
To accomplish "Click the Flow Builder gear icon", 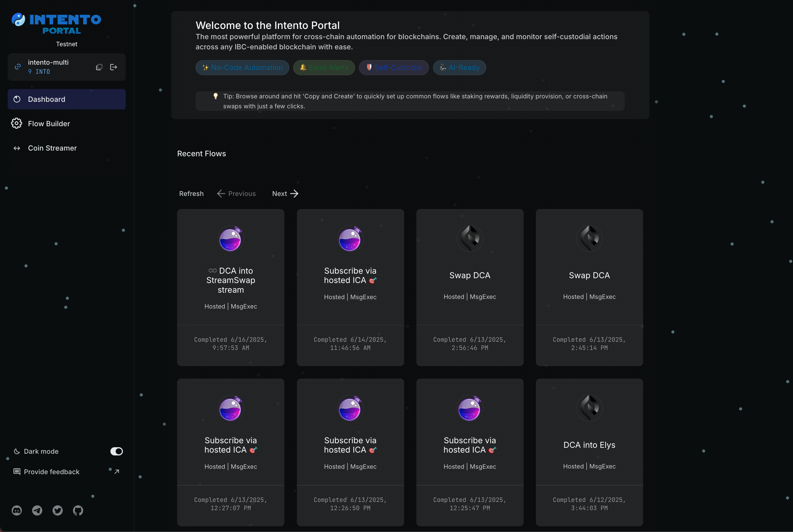I will coord(17,124).
